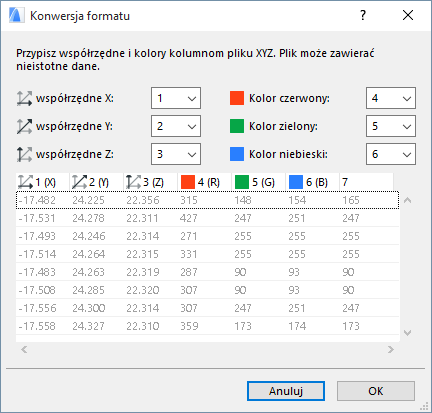Click the cell value 174
Screen dimensions: 432x413
[297, 326]
